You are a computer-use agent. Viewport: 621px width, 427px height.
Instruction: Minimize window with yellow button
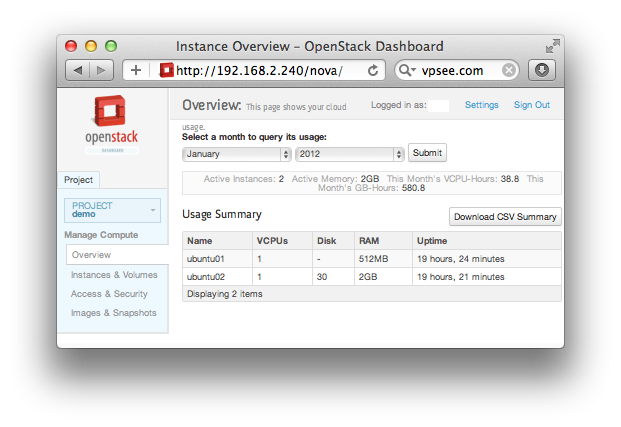pyautogui.click(x=91, y=46)
